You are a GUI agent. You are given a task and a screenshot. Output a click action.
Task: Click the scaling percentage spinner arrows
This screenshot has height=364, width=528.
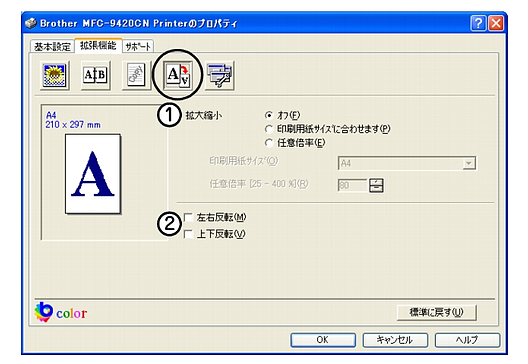coord(376,185)
